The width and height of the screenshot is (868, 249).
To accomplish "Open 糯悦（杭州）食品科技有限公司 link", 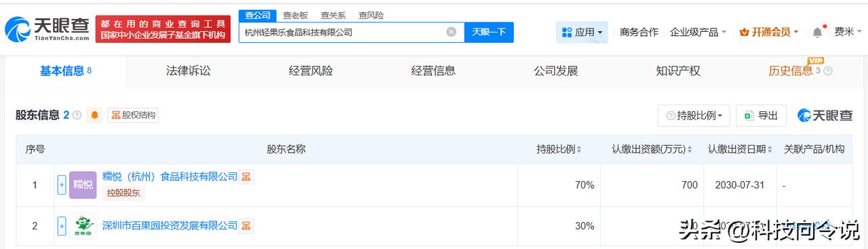I will (x=170, y=176).
